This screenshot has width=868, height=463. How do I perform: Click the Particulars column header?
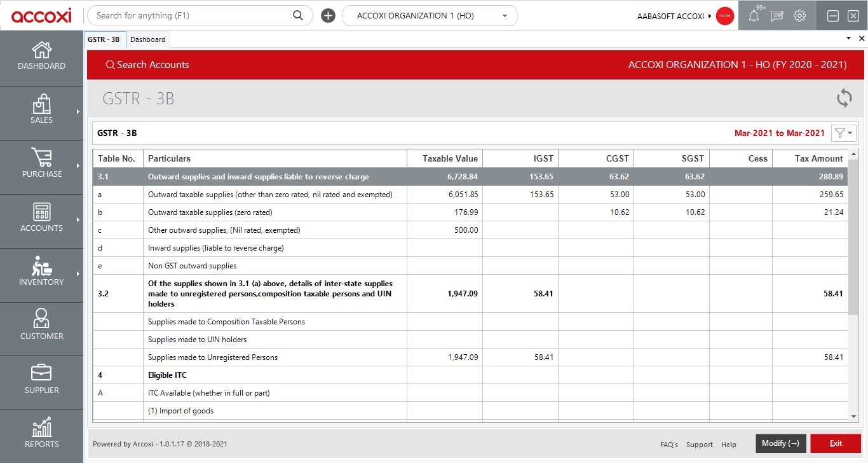click(275, 158)
